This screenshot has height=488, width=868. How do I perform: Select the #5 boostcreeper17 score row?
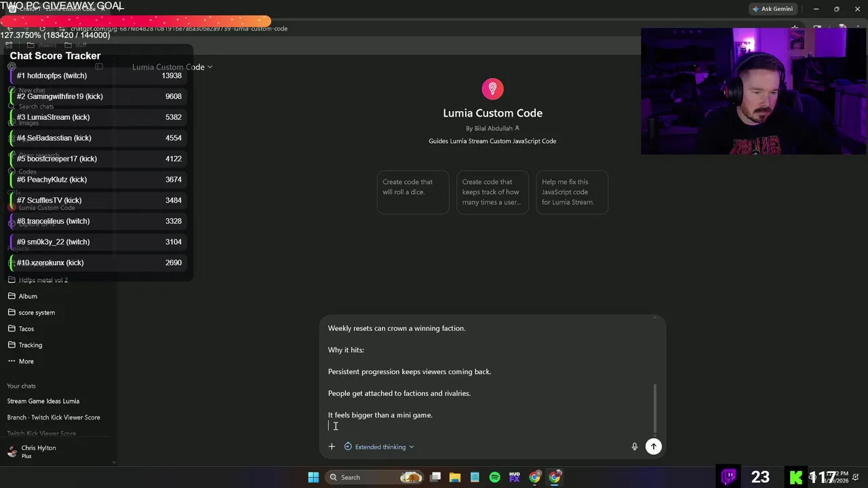[x=99, y=159]
